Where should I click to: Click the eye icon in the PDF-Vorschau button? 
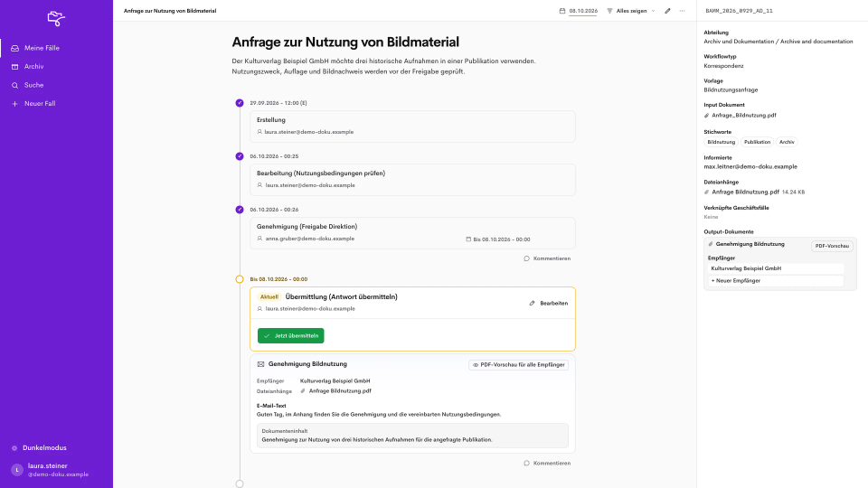476,365
